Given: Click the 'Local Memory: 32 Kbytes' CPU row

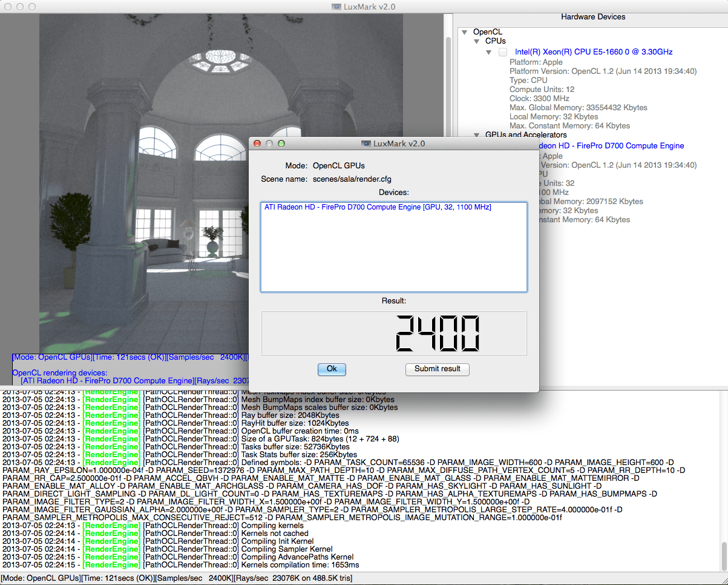Looking at the screenshot, I should click(554, 117).
